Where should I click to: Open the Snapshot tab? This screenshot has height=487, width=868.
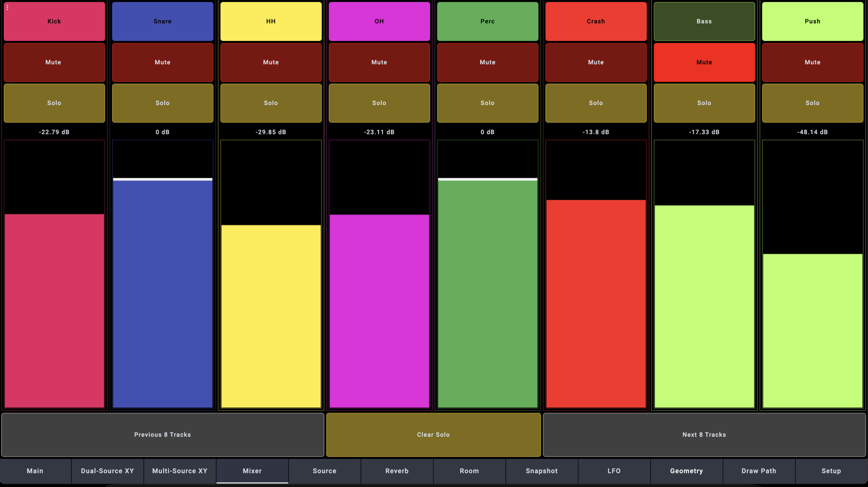click(541, 471)
